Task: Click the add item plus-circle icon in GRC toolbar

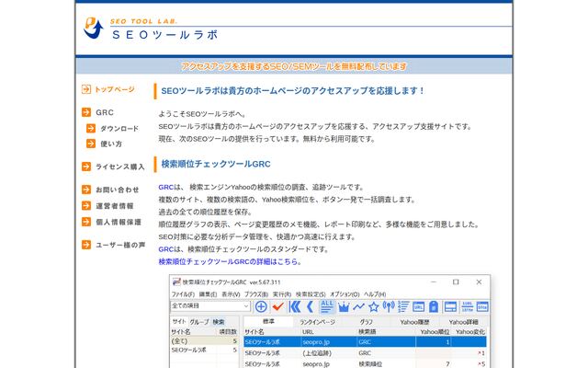Action: coord(261,306)
